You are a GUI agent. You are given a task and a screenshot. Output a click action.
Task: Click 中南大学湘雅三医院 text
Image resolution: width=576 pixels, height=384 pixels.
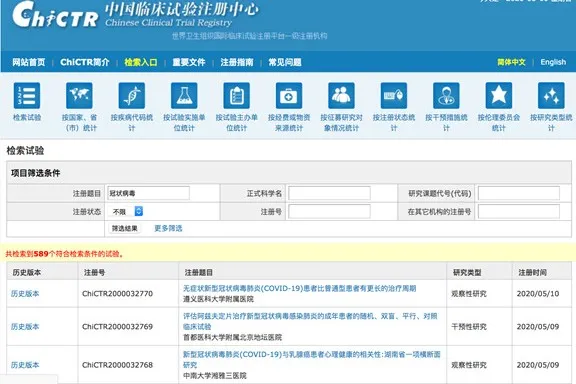[215, 376]
